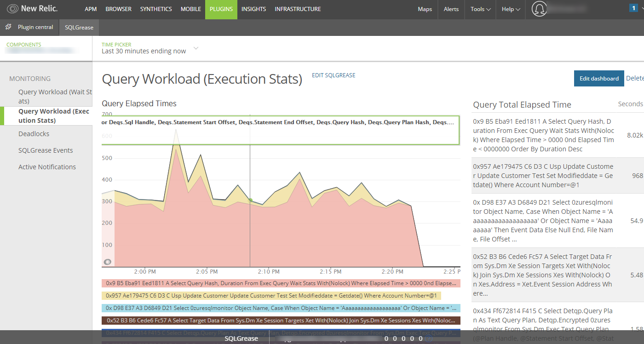644x344 pixels.
Task: Select Query Workload (Execution Stats) item
Action: tap(54, 116)
